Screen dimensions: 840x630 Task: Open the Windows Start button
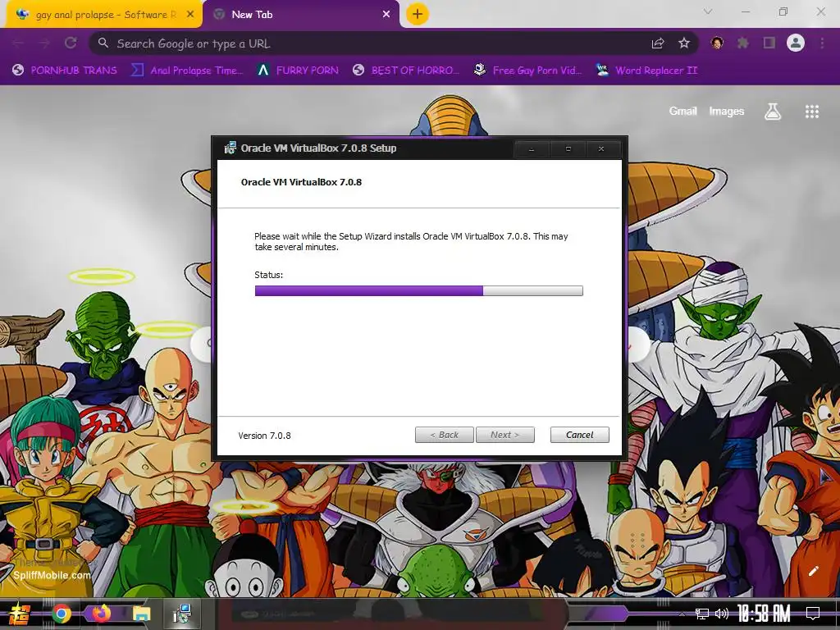click(20, 614)
